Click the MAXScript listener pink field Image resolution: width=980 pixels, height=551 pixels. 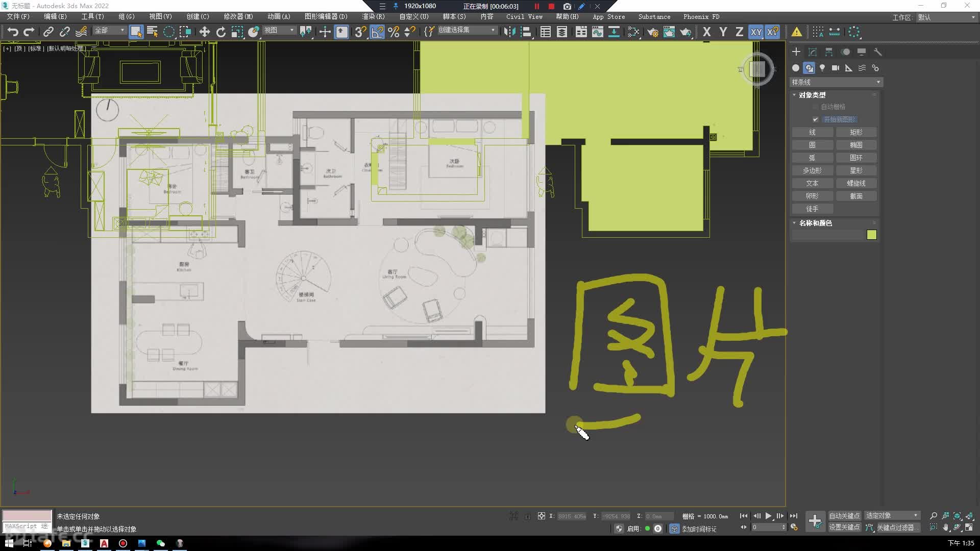27,515
